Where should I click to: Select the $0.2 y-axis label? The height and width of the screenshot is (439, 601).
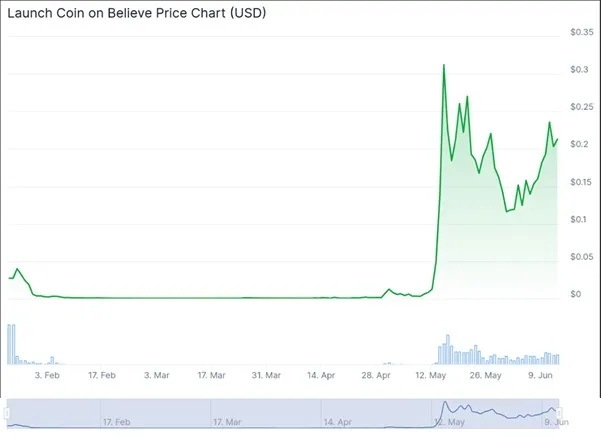579,145
